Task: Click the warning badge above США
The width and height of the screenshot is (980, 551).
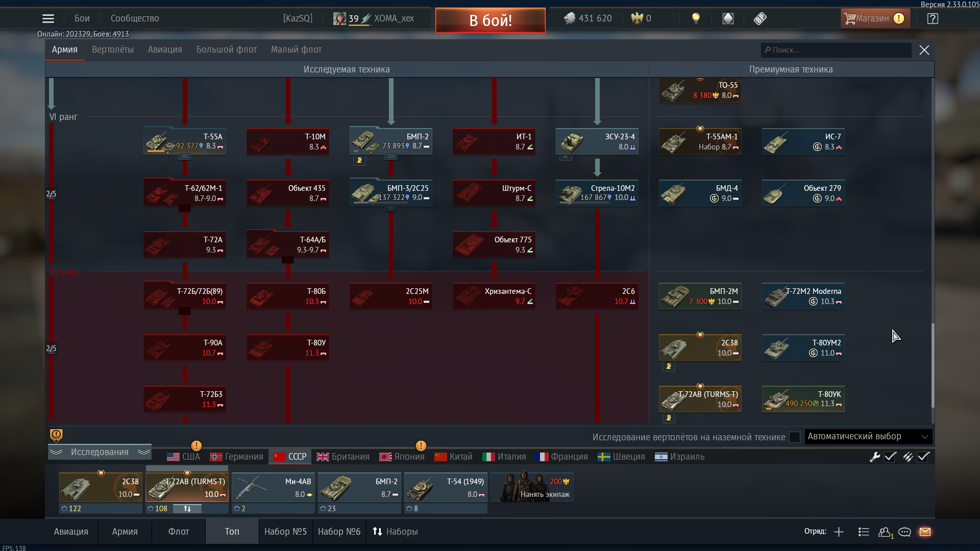Action: (x=196, y=445)
